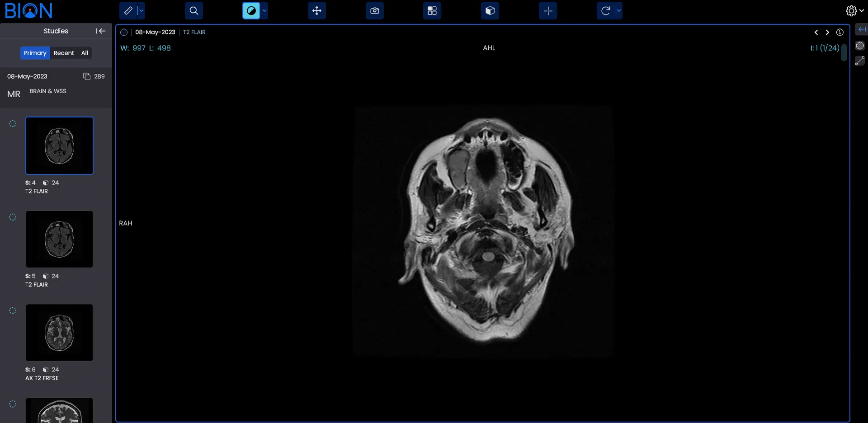Screen dimensions: 868x423
Task: Click the hatched circle icon in right sidebar
Action: tap(860, 46)
